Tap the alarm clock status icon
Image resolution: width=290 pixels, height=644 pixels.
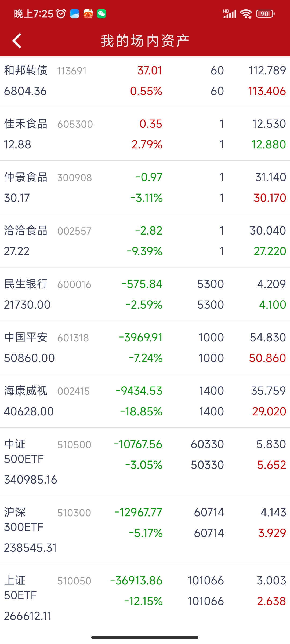[x=61, y=14]
